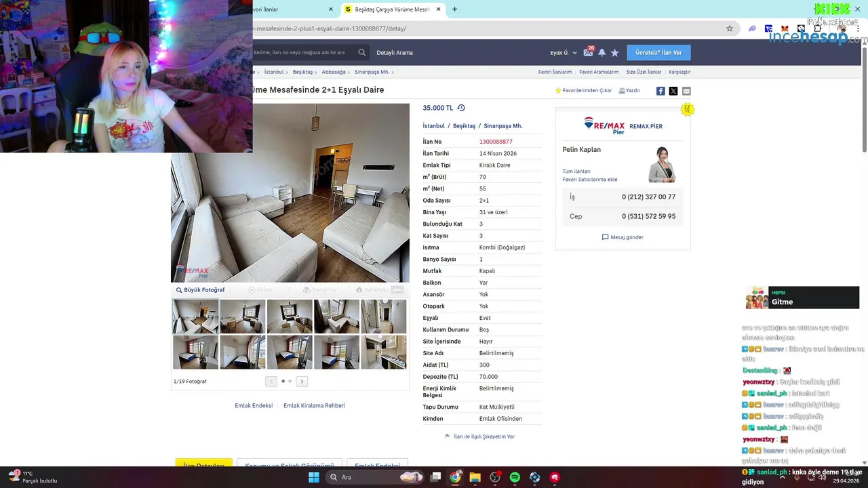Screen dimensions: 868x488
Task: Open the Windows Start menu
Action: pyautogui.click(x=314, y=477)
